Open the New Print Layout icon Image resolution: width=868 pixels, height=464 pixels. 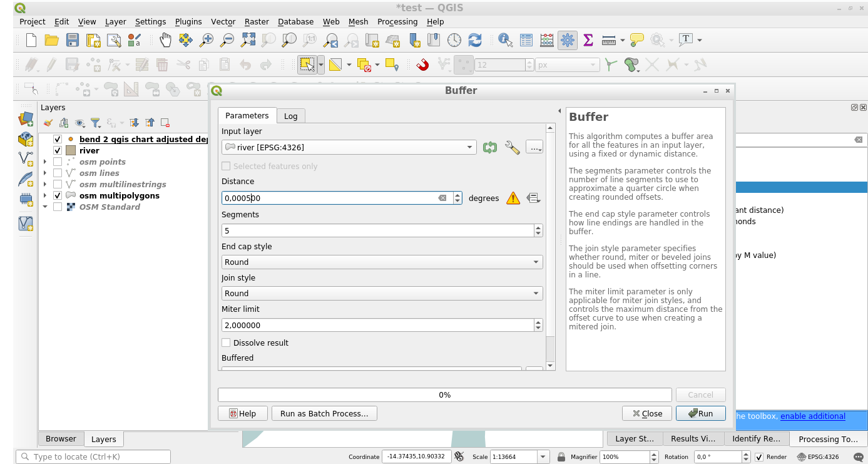[93, 40]
